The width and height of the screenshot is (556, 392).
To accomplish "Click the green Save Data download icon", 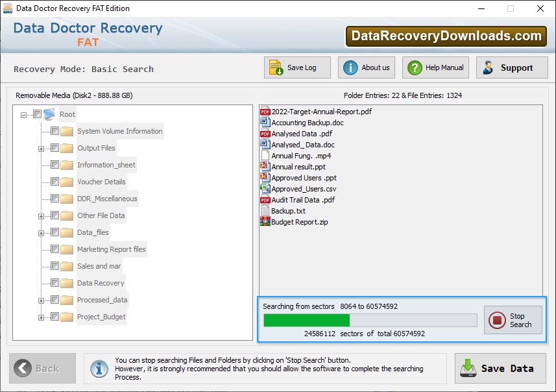I will [468, 368].
